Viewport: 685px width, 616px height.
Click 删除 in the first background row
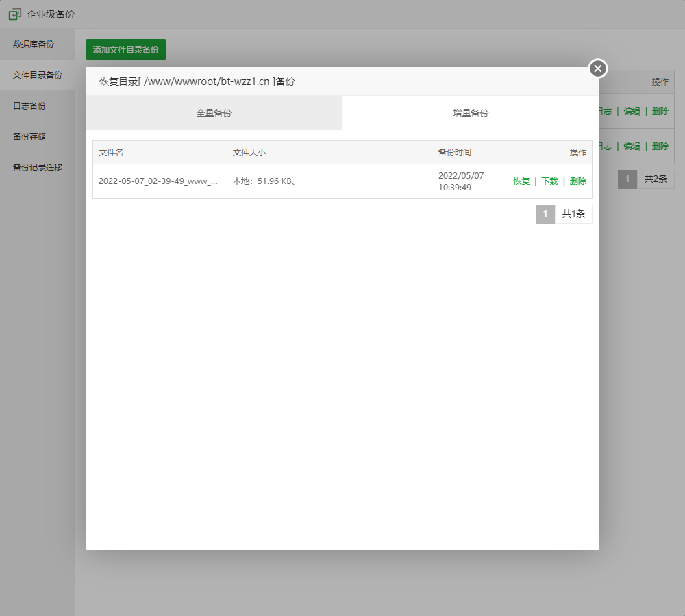660,112
